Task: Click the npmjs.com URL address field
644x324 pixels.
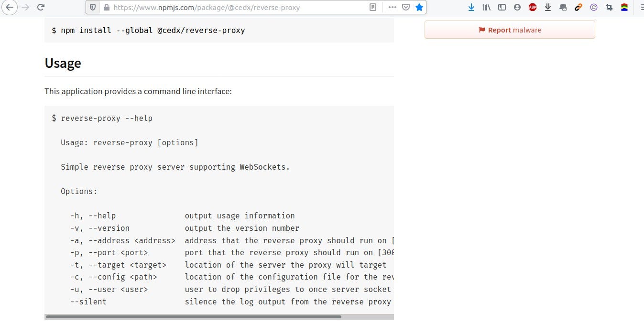Action: [x=238, y=7]
